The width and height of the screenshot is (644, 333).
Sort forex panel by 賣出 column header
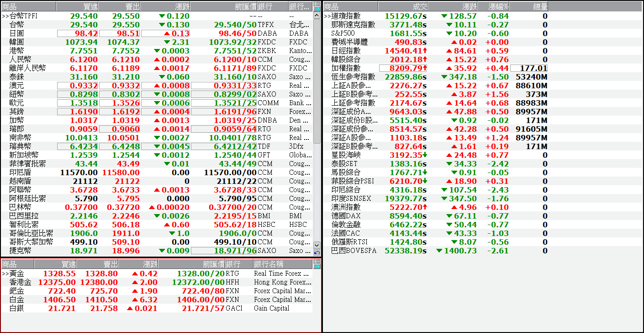tap(120, 6)
